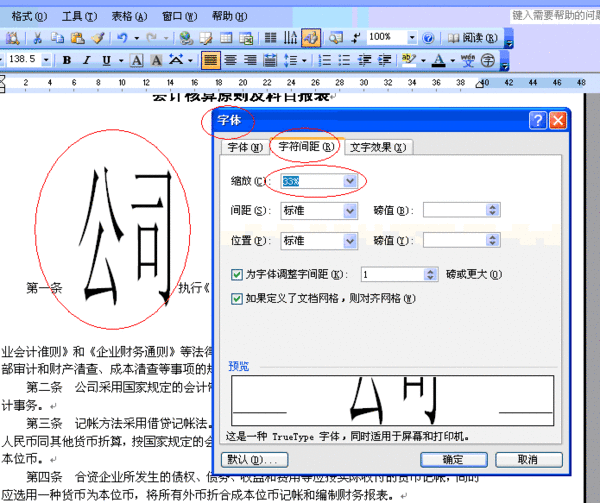Open font size 138.5 dropdown arrow
The height and width of the screenshot is (503, 600).
coord(46,60)
